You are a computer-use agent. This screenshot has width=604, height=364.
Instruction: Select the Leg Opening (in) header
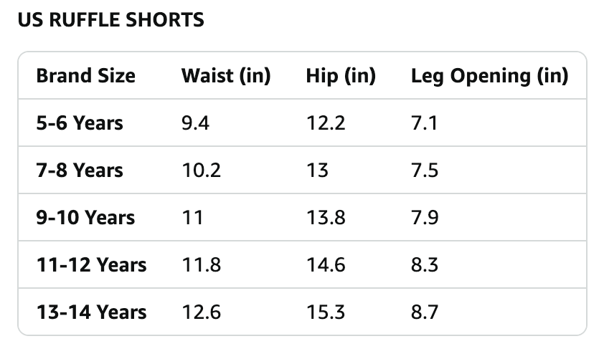(490, 75)
